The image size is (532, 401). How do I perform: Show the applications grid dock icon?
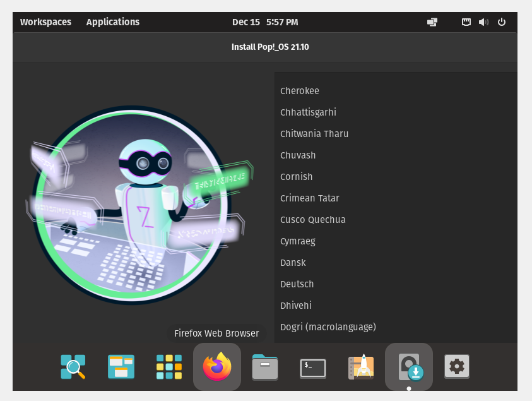tap(169, 366)
